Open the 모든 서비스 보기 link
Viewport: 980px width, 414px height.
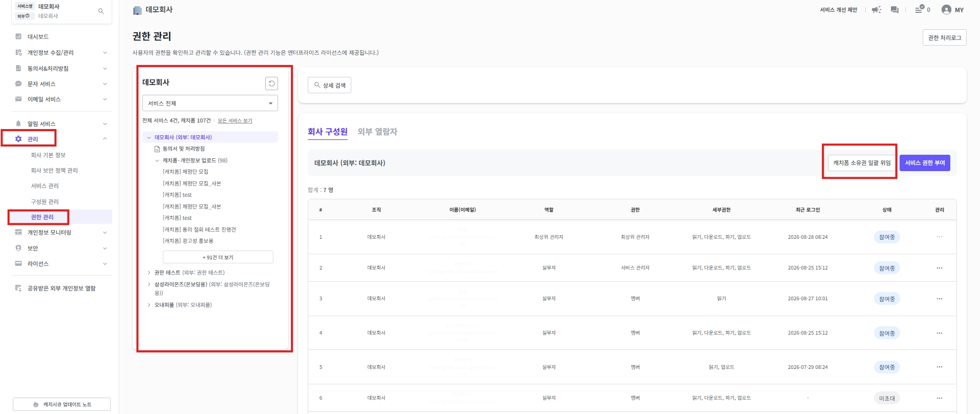click(235, 121)
